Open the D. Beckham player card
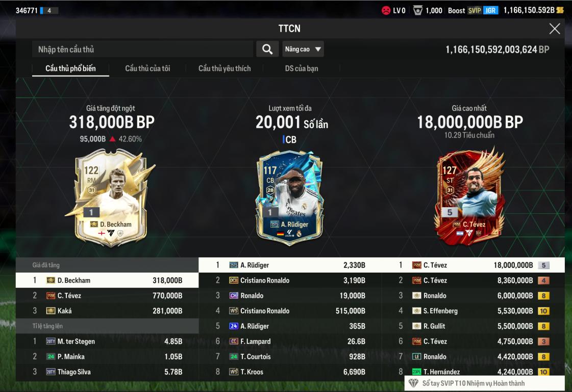This screenshot has height=392, width=572. [x=111, y=197]
